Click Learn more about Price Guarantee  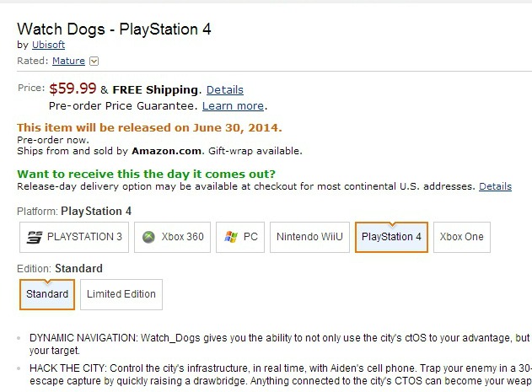(234, 106)
